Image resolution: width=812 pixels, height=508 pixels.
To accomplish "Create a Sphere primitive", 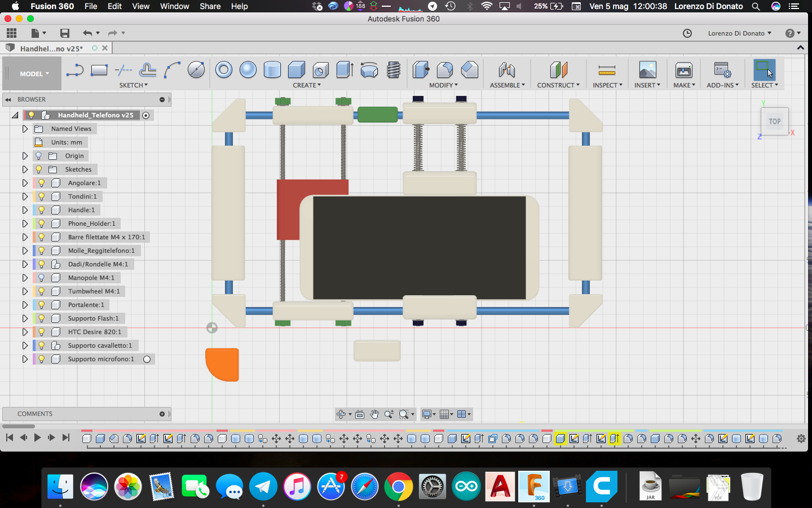I will [248, 70].
